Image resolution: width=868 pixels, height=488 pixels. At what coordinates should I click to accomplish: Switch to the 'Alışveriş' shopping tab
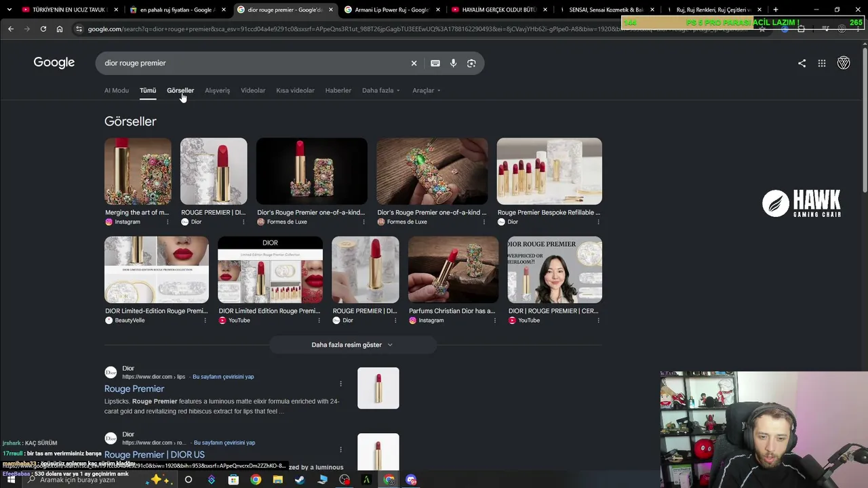[218, 90]
